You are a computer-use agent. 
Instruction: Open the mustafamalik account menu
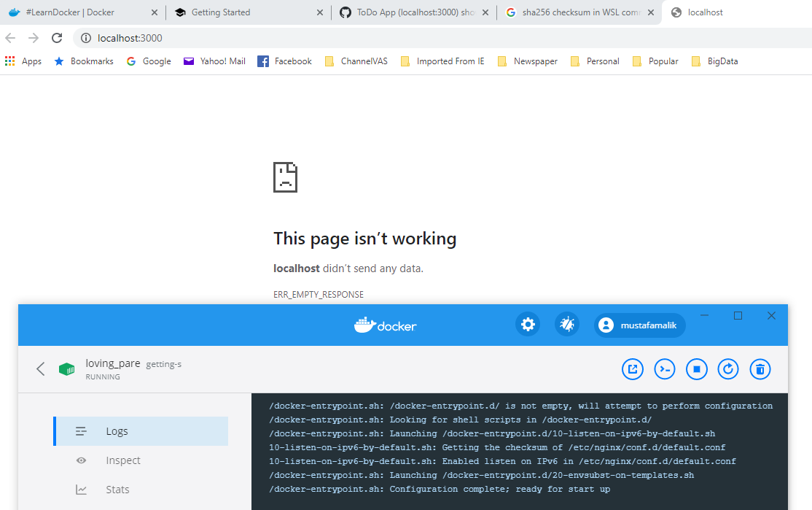tap(639, 325)
